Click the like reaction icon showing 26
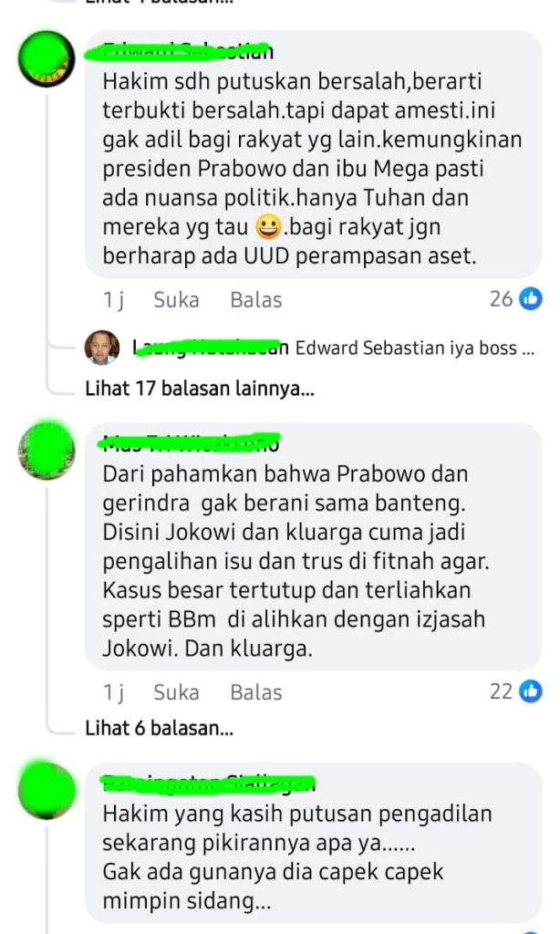Image resolution: width=560 pixels, height=934 pixels. tap(530, 298)
